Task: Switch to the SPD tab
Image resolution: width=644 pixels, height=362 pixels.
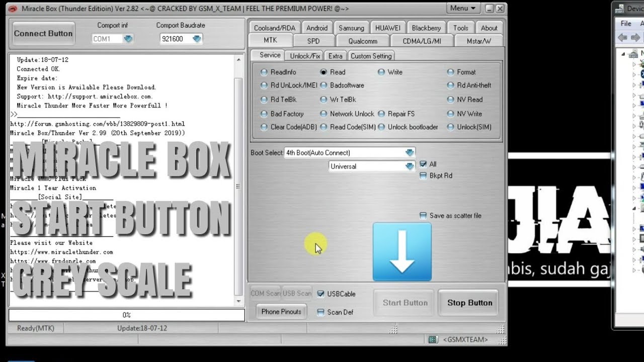Action: (x=313, y=41)
